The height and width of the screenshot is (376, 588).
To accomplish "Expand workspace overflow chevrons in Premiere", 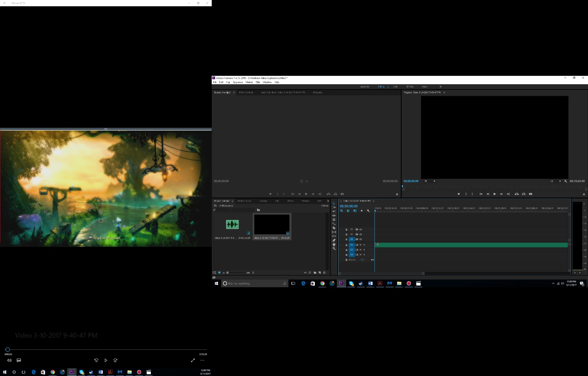I will point(440,87).
